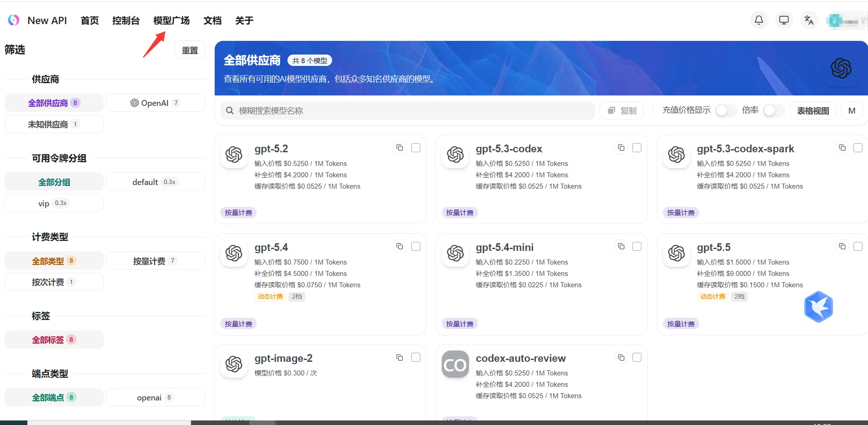The width and height of the screenshot is (868, 425).
Task: Filter by OpenAI vendor
Action: coord(156,103)
